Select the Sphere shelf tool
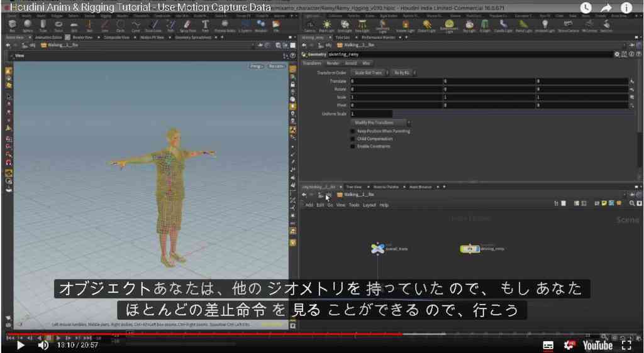This screenshot has width=644, height=353. (28, 26)
